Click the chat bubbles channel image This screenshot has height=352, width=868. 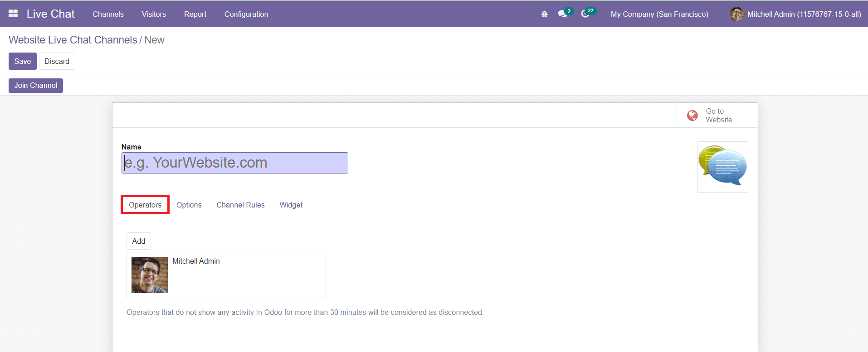tap(722, 167)
